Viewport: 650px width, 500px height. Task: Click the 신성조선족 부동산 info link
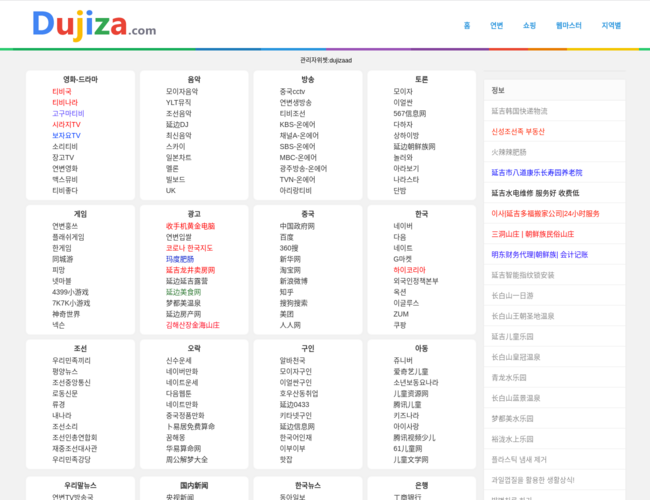pyautogui.click(x=518, y=131)
